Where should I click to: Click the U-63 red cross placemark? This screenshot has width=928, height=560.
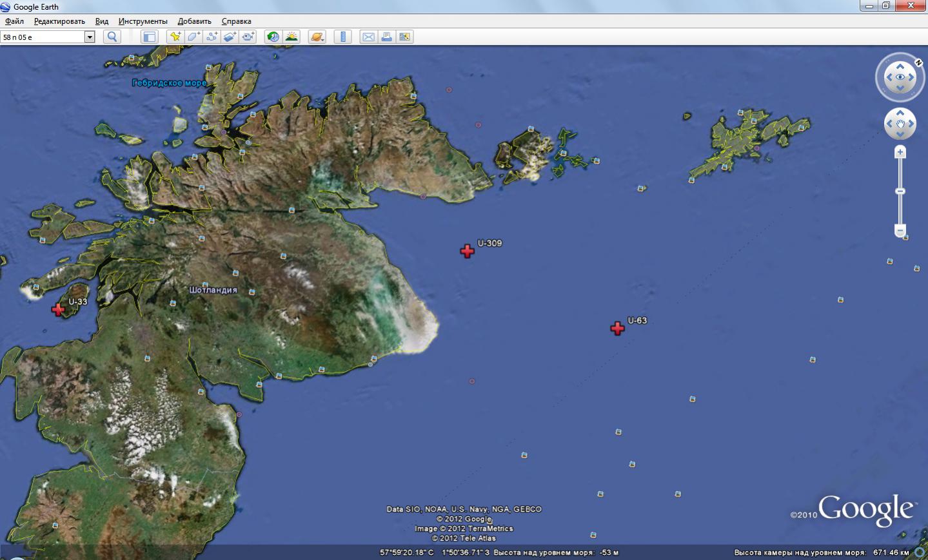pos(617,329)
